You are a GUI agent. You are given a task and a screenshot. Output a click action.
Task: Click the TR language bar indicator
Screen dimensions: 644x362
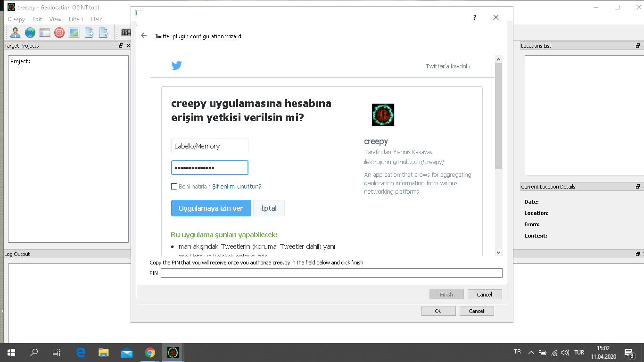pyautogui.click(x=518, y=352)
